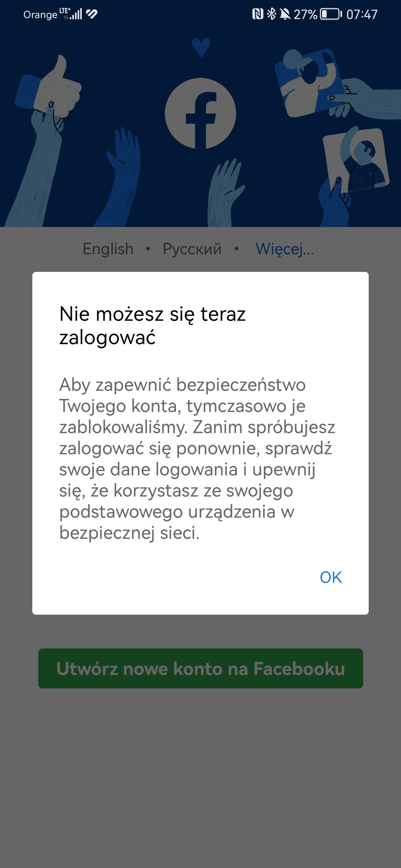Switch language to English

[x=108, y=249]
